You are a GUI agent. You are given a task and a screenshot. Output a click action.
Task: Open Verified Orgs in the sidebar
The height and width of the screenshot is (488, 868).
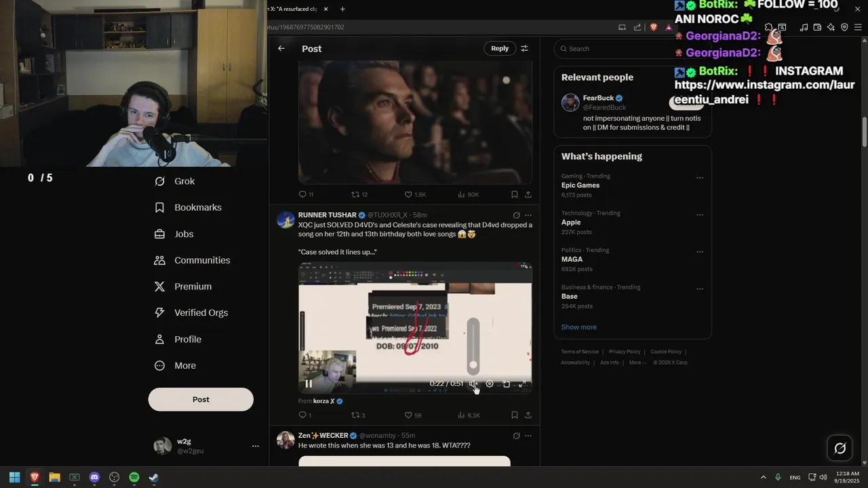click(x=191, y=312)
